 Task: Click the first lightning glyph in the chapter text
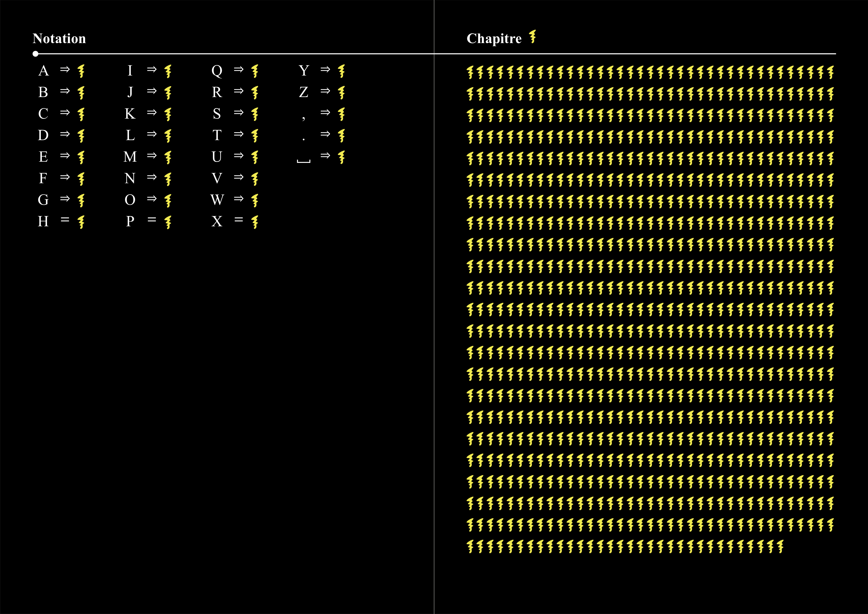[470, 72]
